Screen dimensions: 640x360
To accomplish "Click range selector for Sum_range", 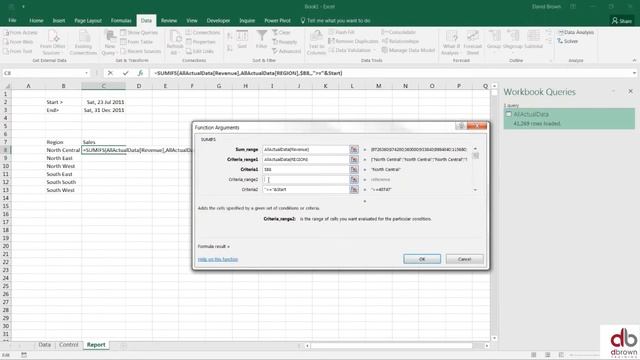I will tap(354, 150).
